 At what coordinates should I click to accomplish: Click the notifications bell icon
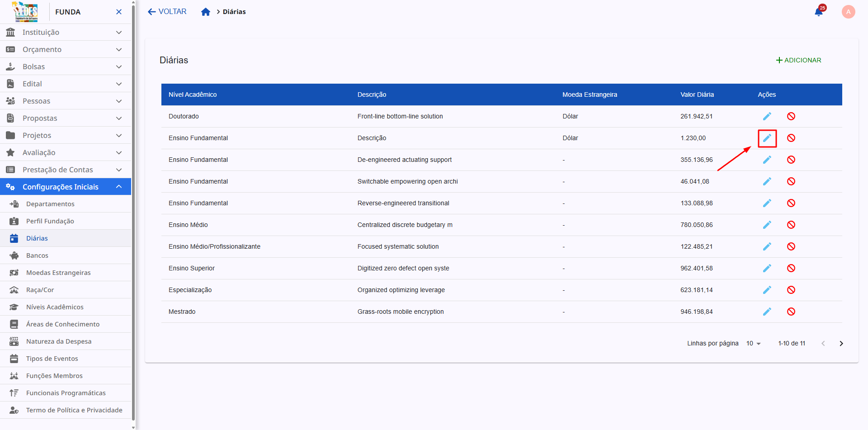tap(819, 12)
